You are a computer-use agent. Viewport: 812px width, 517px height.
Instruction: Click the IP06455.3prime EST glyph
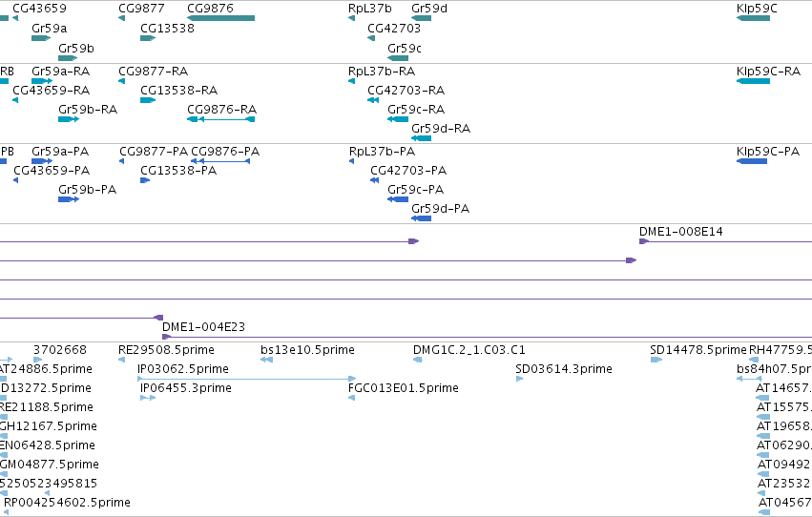148,398
